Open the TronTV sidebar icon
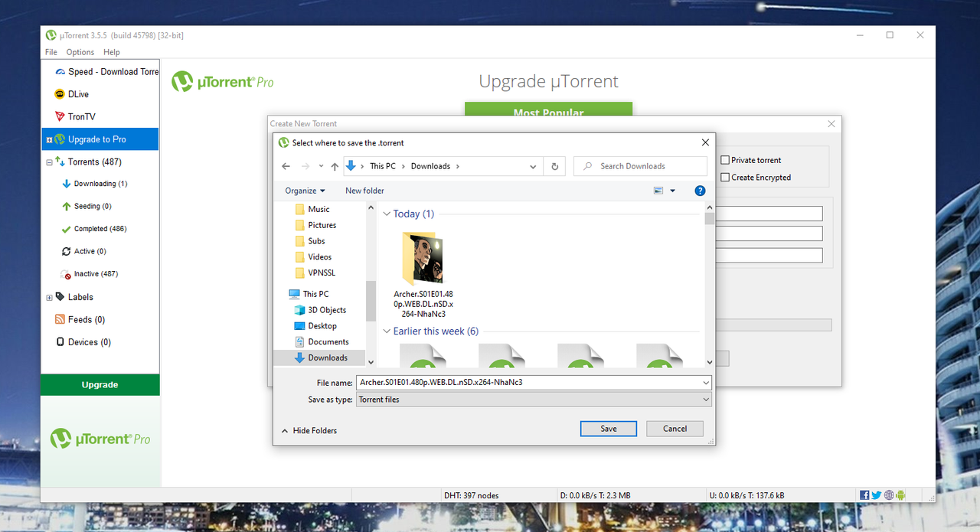The width and height of the screenshot is (980, 532). coord(60,116)
